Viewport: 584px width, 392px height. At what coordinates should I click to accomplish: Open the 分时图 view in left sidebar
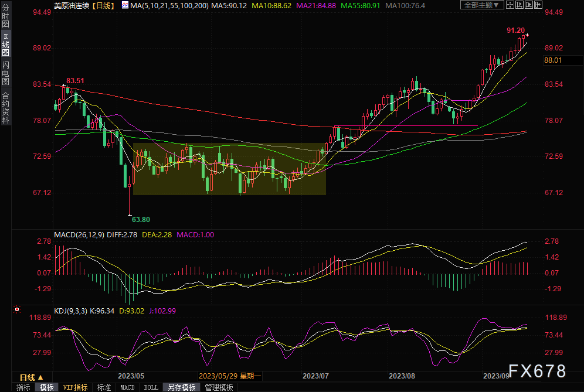pyautogui.click(x=6, y=16)
